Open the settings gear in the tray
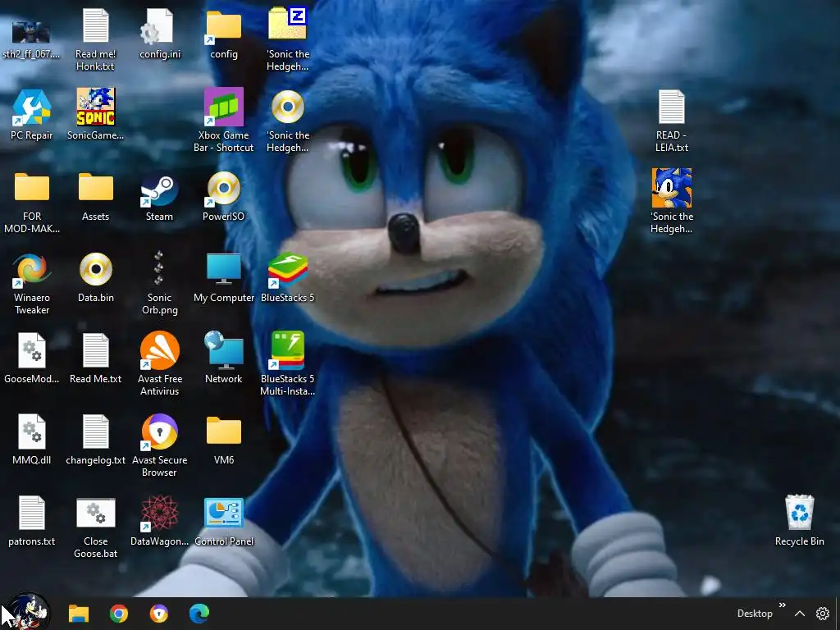The width and height of the screenshot is (840, 630). (822, 614)
